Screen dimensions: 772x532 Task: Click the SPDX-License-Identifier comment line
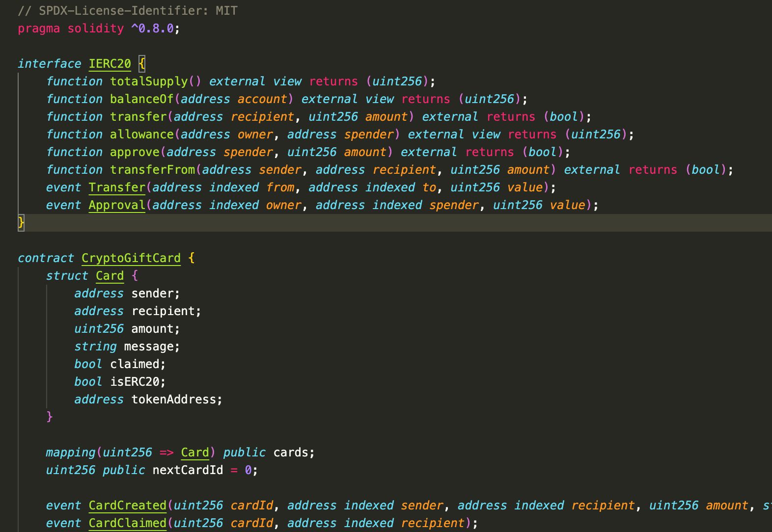pyautogui.click(x=128, y=11)
